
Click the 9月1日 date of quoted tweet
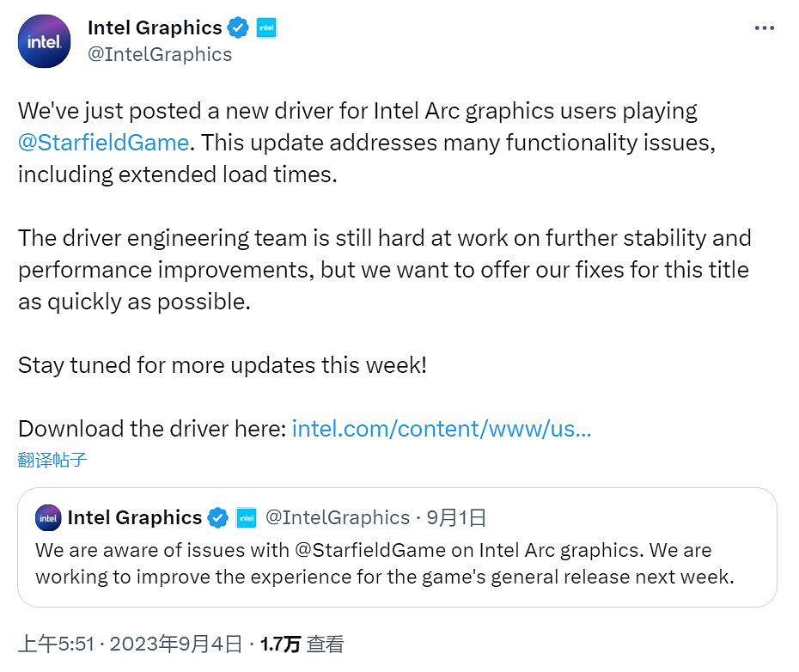click(x=457, y=517)
